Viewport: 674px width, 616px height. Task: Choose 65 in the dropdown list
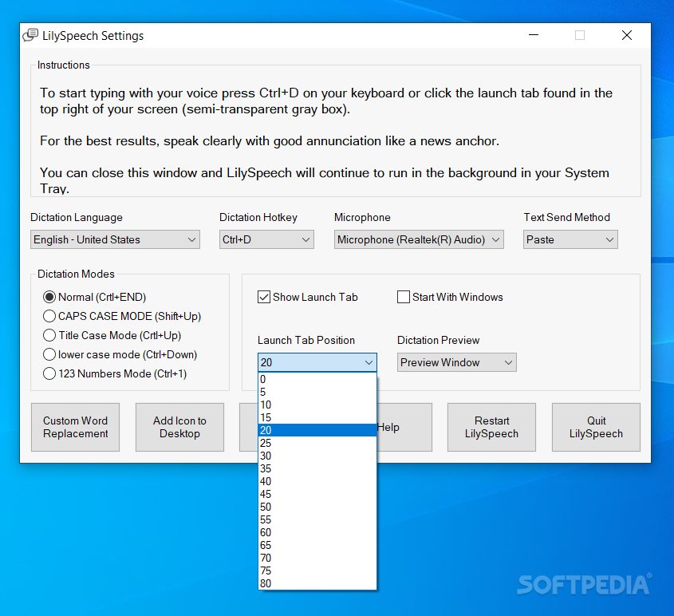[x=317, y=545]
